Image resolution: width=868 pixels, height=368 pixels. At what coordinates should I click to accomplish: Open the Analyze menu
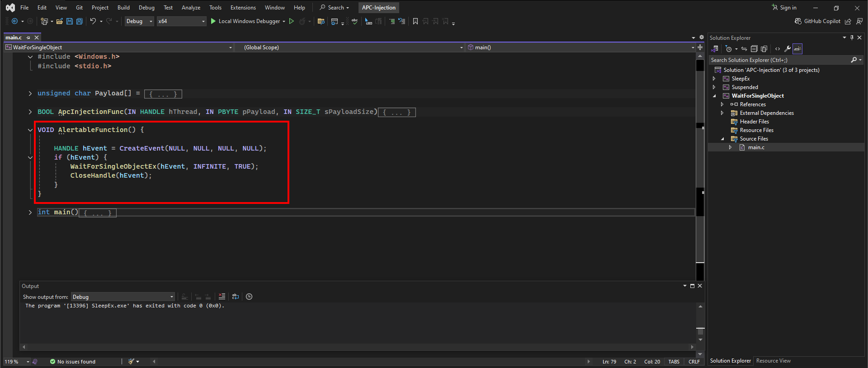(x=191, y=8)
